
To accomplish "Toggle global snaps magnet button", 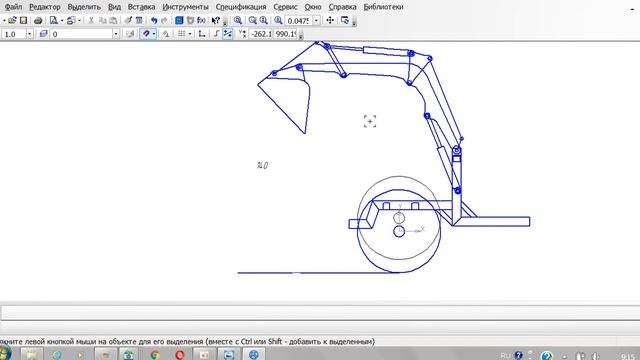I will click(146, 34).
